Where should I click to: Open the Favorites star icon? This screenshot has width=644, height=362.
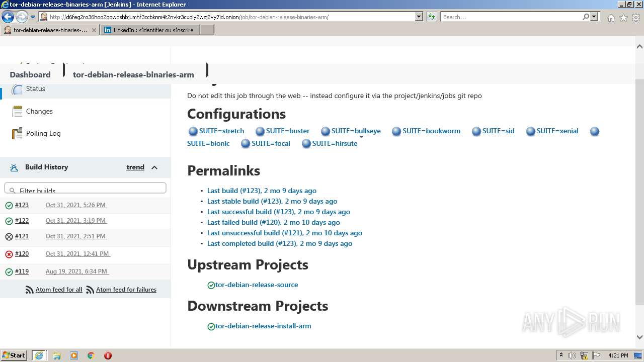click(623, 18)
